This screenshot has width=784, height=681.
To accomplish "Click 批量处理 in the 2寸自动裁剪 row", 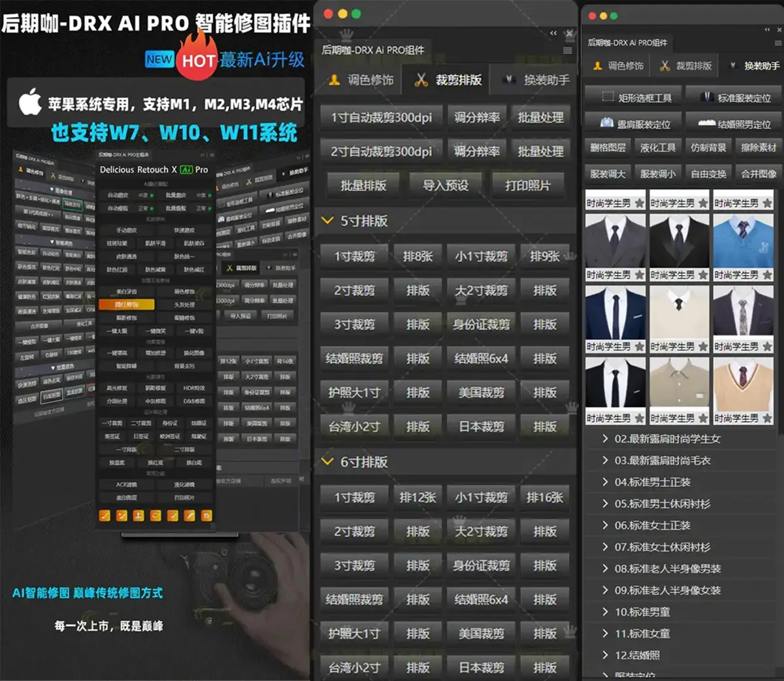I will coord(540,152).
